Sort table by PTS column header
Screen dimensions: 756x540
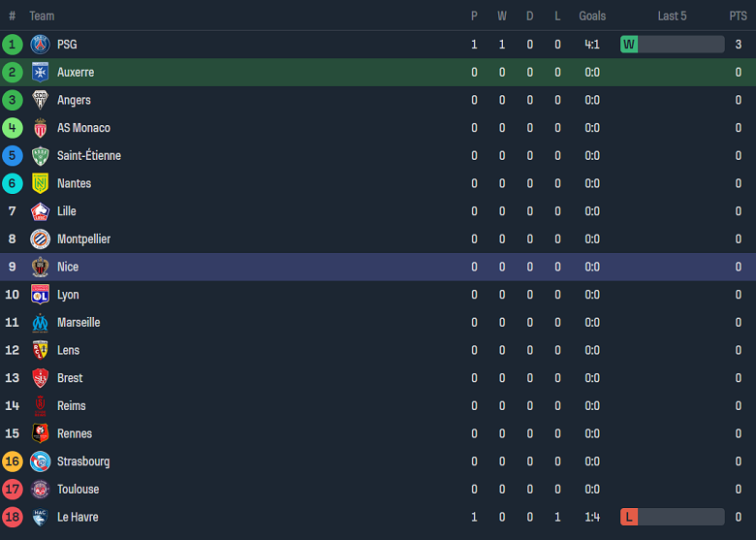(x=738, y=16)
